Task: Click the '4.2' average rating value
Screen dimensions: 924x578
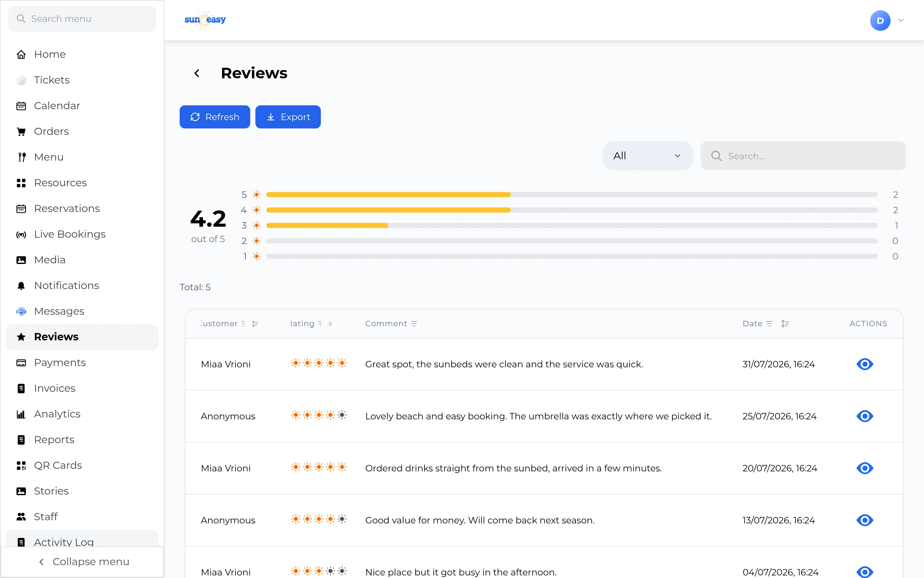Action: (208, 219)
